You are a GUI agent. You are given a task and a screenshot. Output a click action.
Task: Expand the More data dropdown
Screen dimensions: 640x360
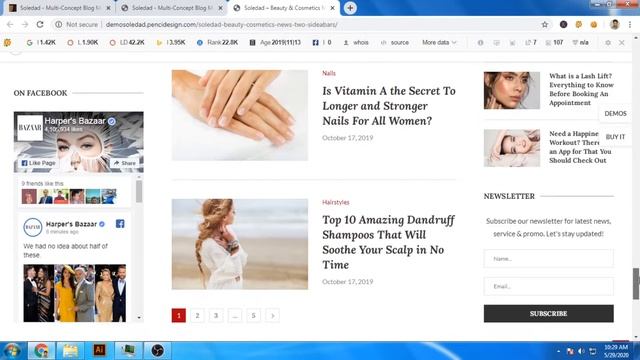coord(439,42)
